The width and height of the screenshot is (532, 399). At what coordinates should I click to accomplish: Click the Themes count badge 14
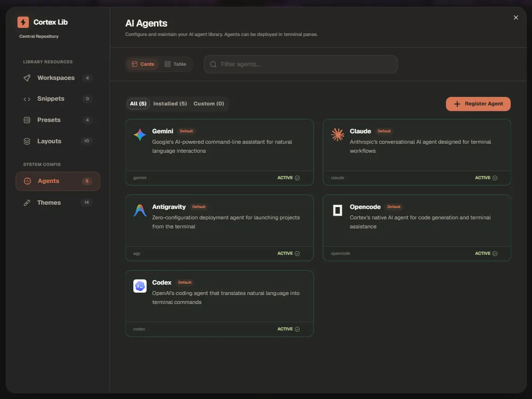coord(87,202)
